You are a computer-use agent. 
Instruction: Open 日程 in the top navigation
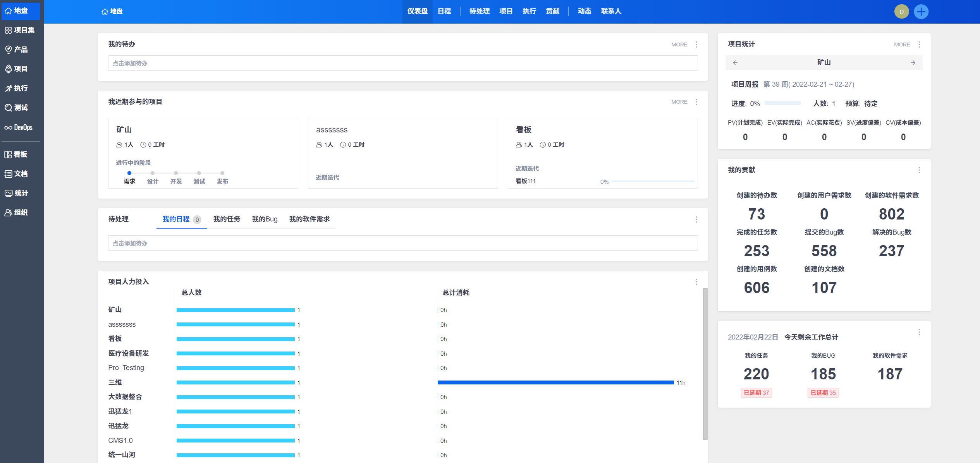coord(444,11)
